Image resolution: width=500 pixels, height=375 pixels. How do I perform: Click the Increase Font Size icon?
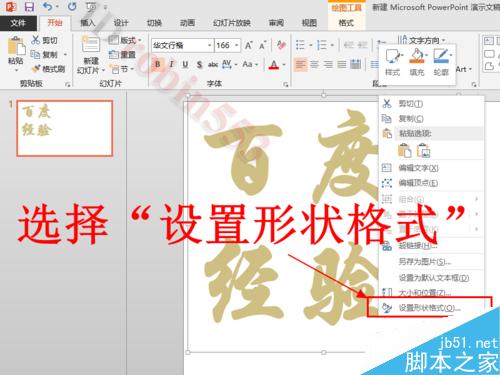coord(249,45)
